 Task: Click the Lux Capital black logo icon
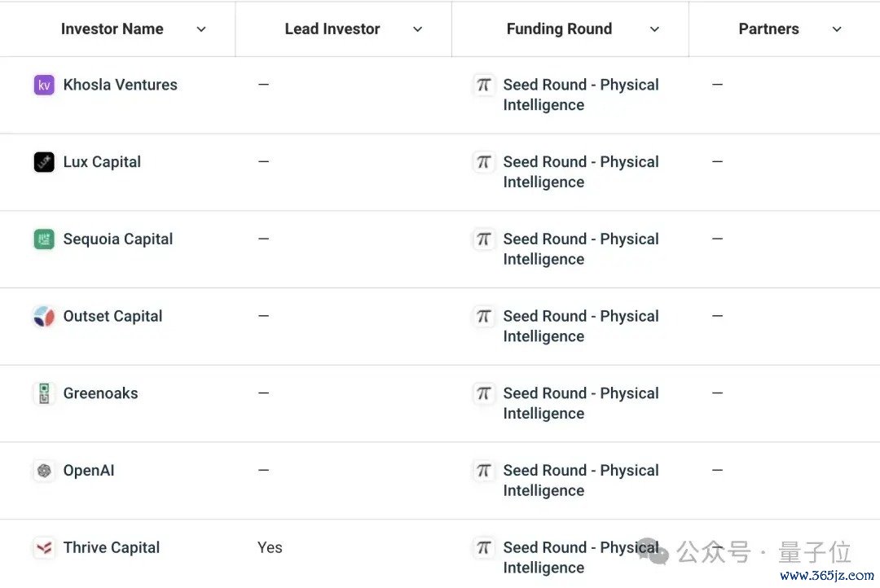tap(44, 162)
